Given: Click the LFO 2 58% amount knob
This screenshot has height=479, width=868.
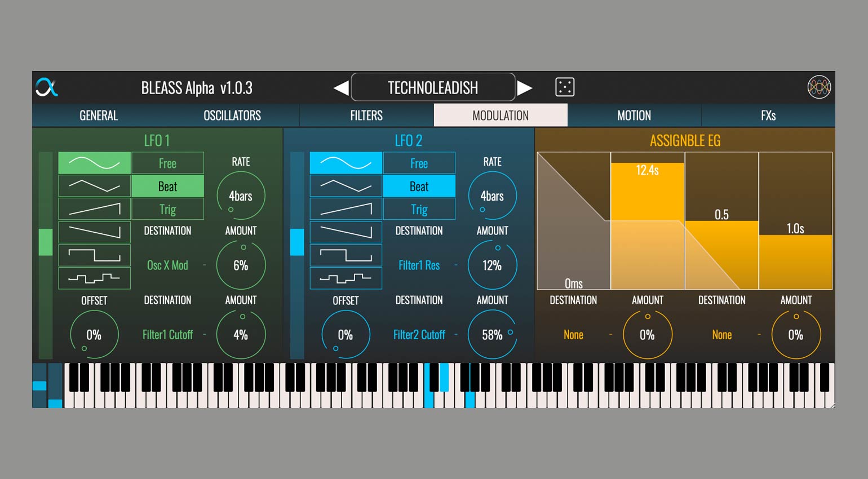Looking at the screenshot, I should tap(492, 335).
